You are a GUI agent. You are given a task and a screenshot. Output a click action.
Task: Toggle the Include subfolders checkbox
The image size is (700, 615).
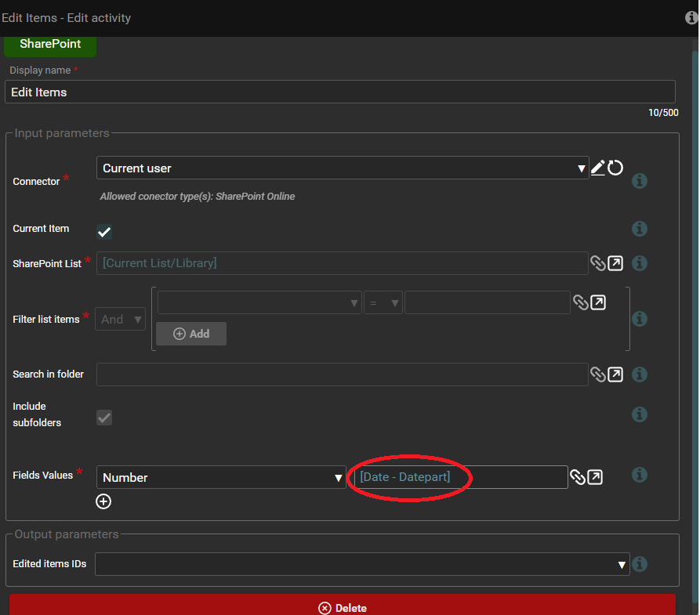104,418
